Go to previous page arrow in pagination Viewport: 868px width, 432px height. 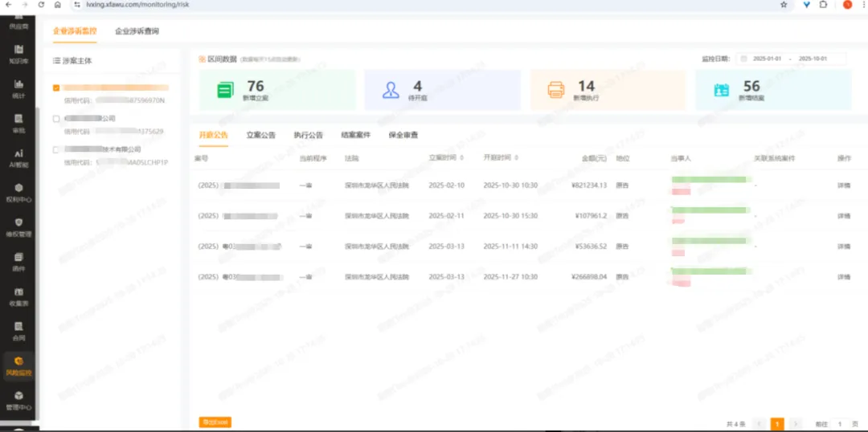coord(759,424)
